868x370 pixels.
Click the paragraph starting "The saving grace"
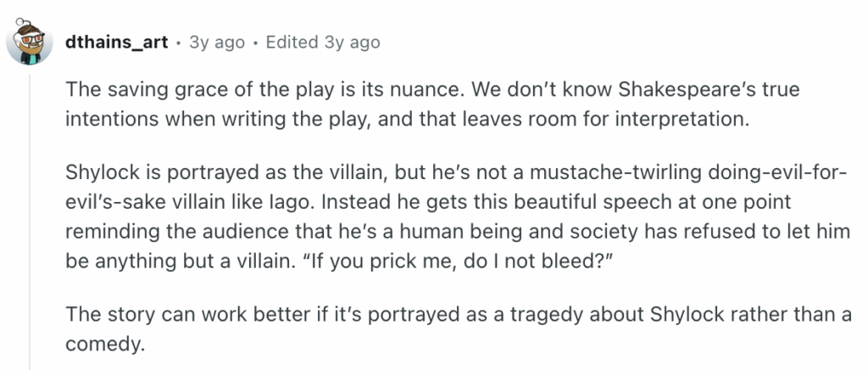[407, 104]
